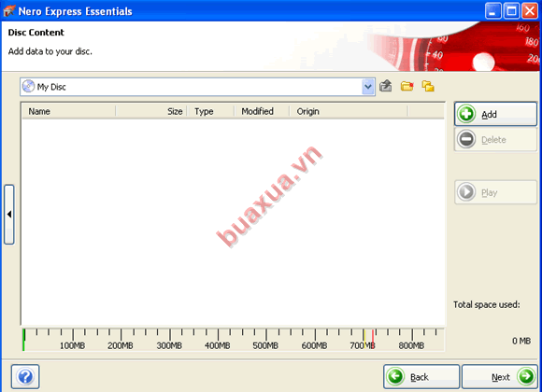Screen dimensions: 542x392
Task: Click the Delete button
Action: [495, 139]
